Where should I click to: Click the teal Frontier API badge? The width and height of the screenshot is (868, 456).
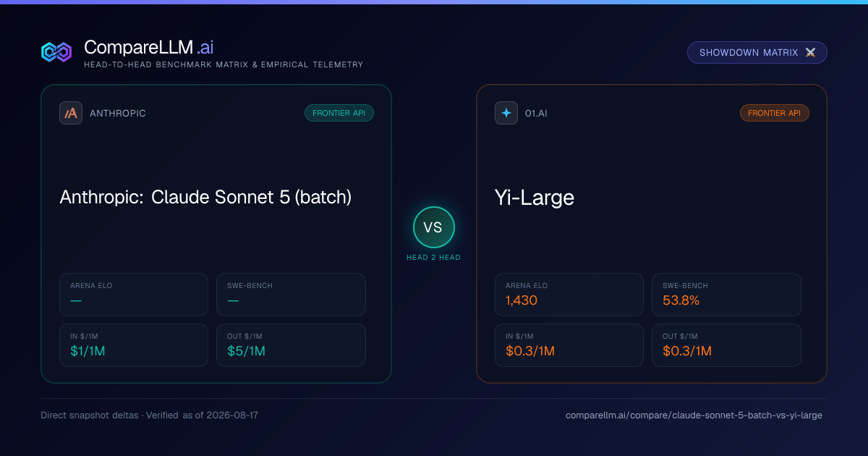click(x=339, y=113)
